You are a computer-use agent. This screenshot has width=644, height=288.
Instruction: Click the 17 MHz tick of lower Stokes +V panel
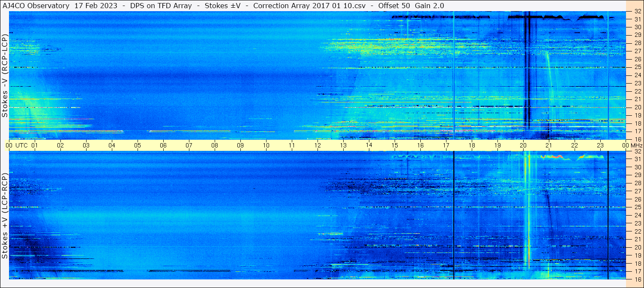638,271
